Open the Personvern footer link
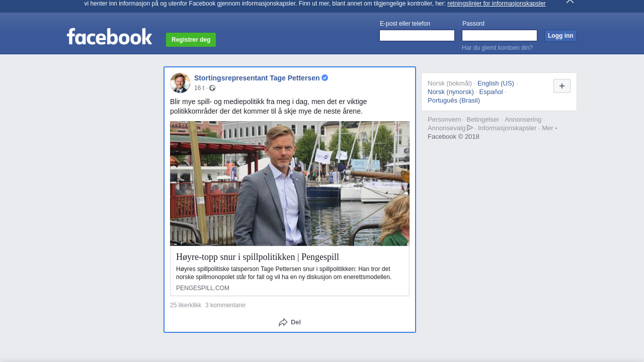The width and height of the screenshot is (644, 362). click(x=444, y=120)
